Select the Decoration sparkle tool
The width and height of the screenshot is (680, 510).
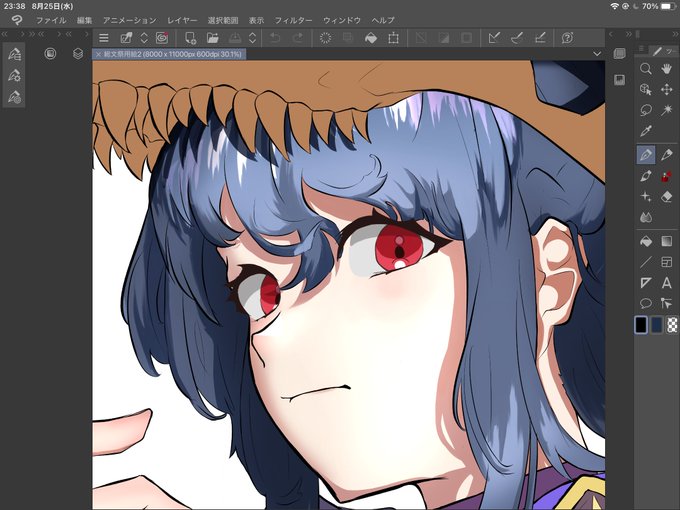click(x=646, y=196)
